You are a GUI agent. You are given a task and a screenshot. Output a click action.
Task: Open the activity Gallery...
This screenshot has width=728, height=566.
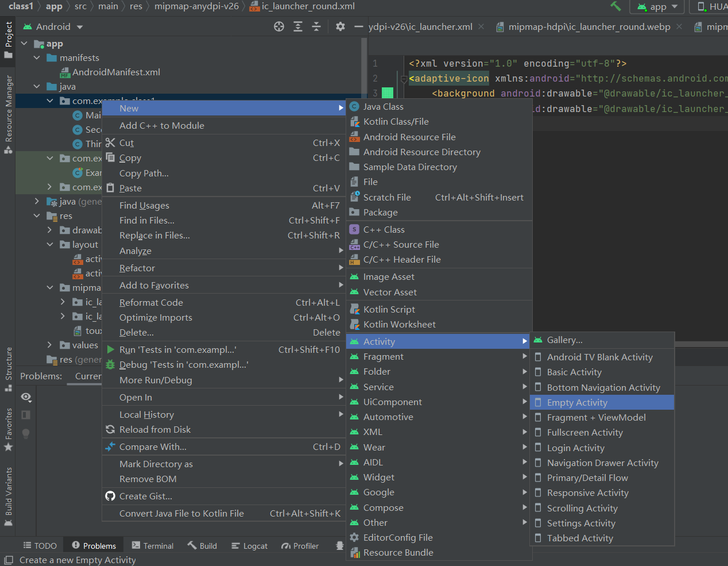[x=602, y=340]
